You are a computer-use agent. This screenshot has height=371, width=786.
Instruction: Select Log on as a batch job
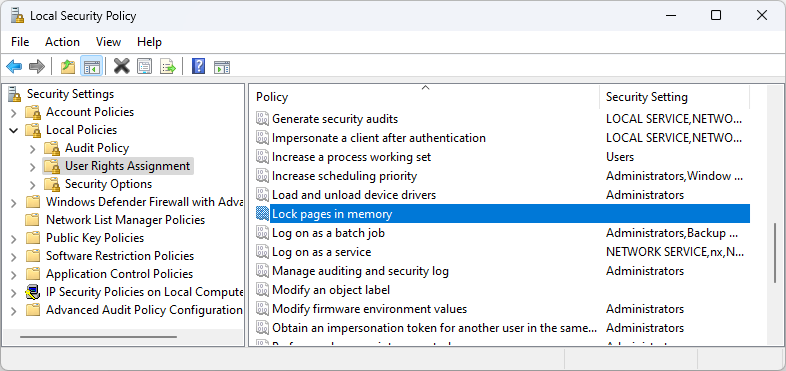(328, 233)
